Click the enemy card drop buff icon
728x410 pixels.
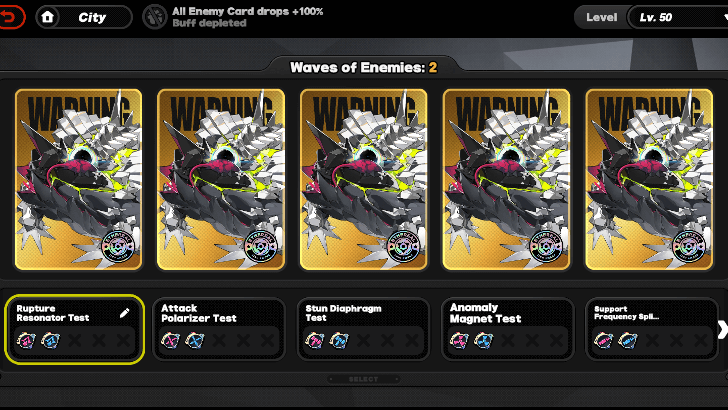155,17
